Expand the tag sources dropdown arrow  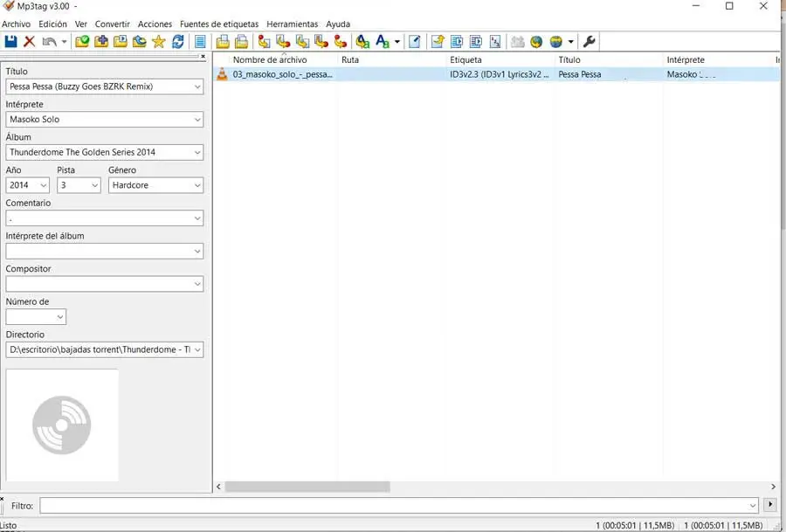click(x=570, y=42)
